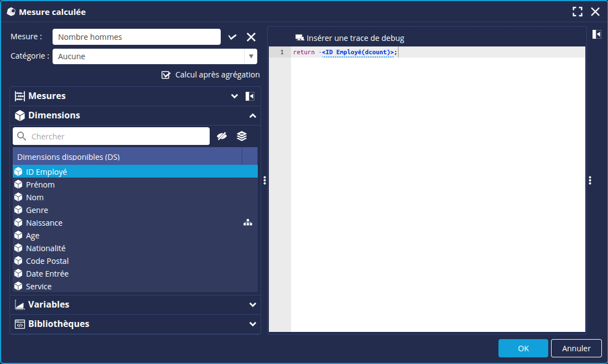The image size is (608, 364).
Task: Click OK to validate the measure
Action: 523,349
